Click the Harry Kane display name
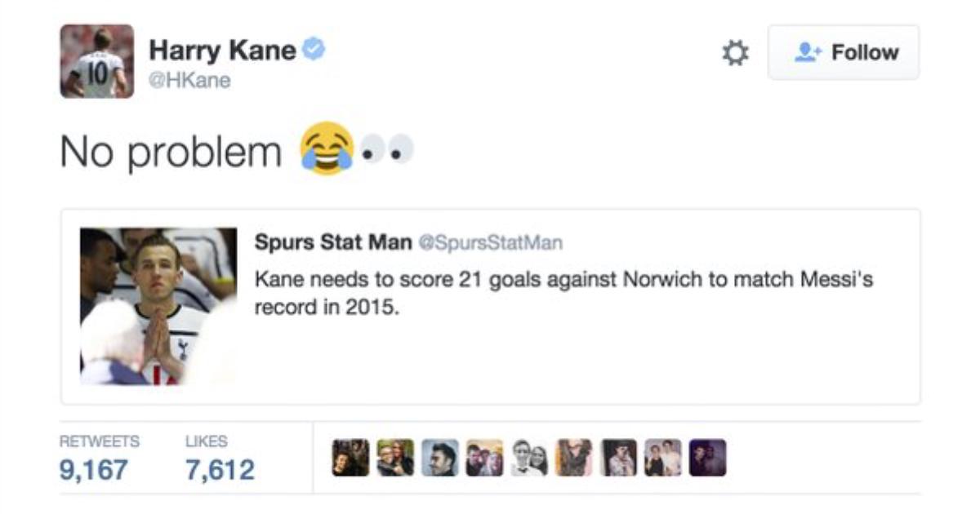Image resolution: width=980 pixels, height=514 pixels. (221, 51)
